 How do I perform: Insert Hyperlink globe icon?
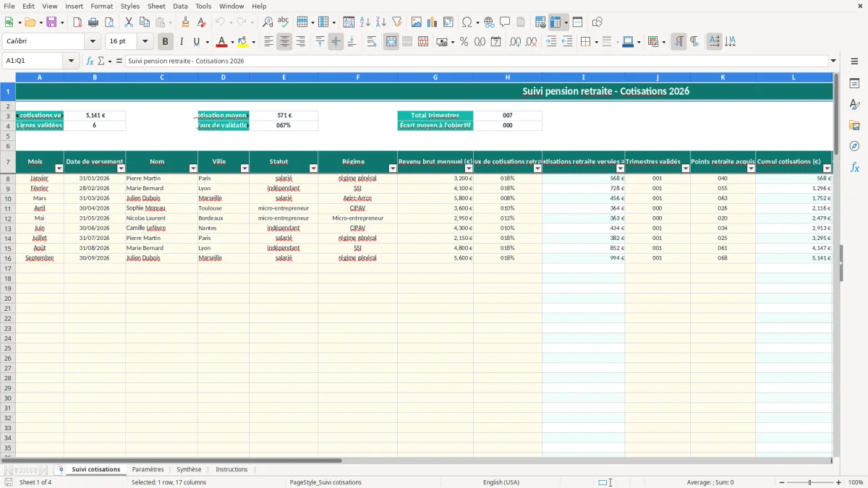coord(489,22)
